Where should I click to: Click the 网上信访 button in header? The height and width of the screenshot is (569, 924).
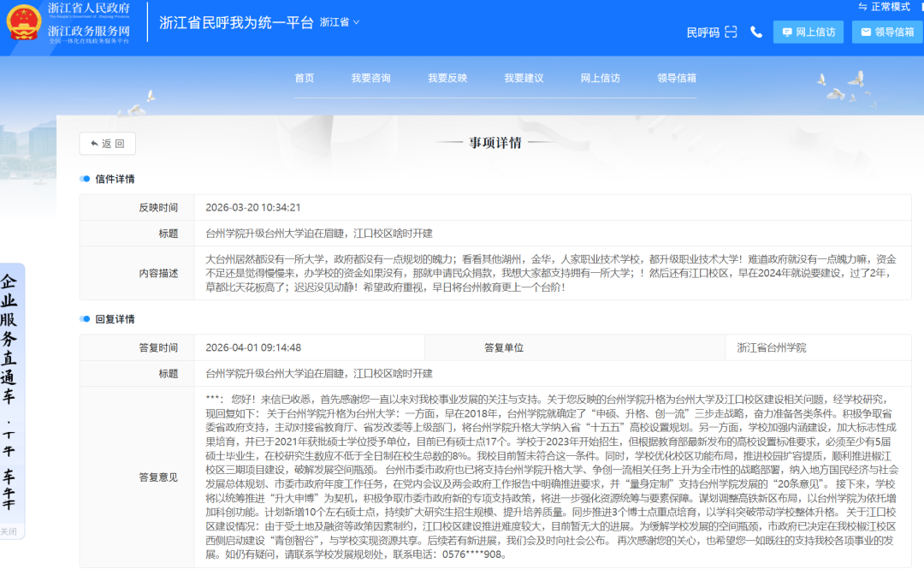tap(808, 32)
